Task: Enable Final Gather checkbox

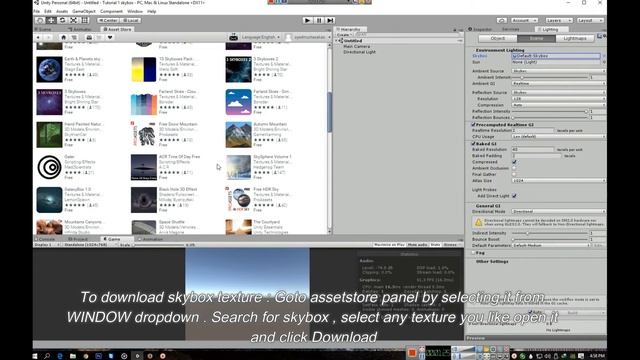Action: 514,174
